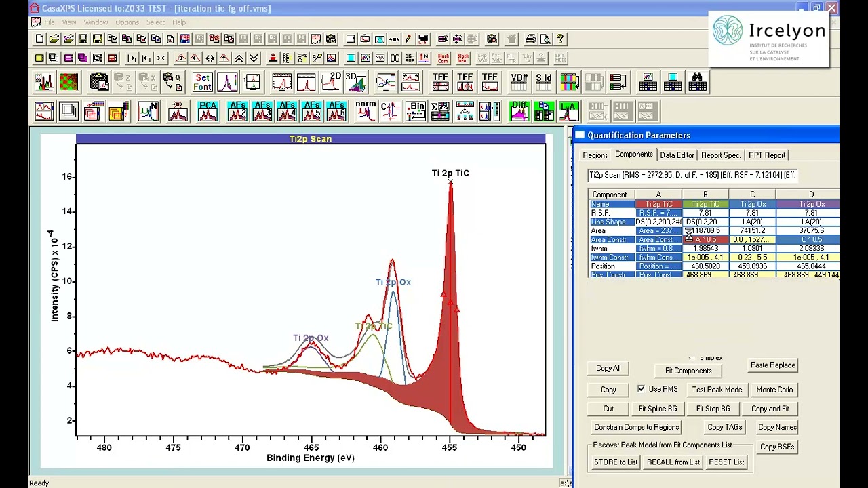Click the norm spectrum icon
This screenshot has width=868, height=488.
pos(366,111)
